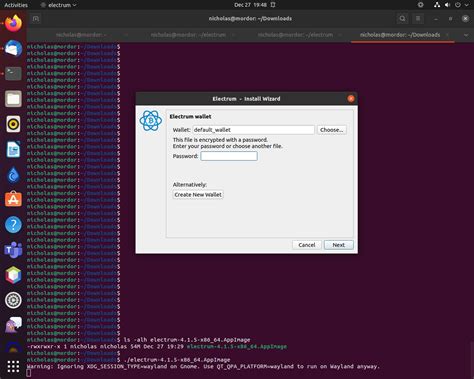Maximize the terminal window
This screenshot has width=474, height=379.
click(450, 19)
